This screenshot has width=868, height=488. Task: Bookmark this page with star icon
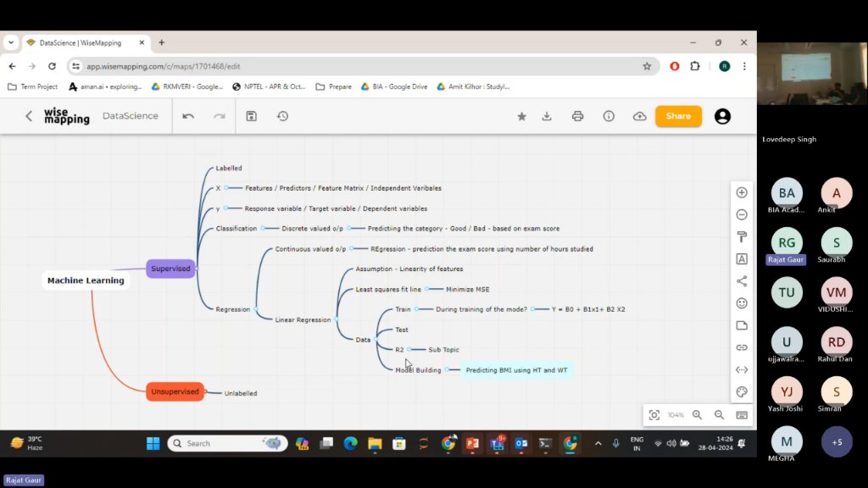coord(647,66)
